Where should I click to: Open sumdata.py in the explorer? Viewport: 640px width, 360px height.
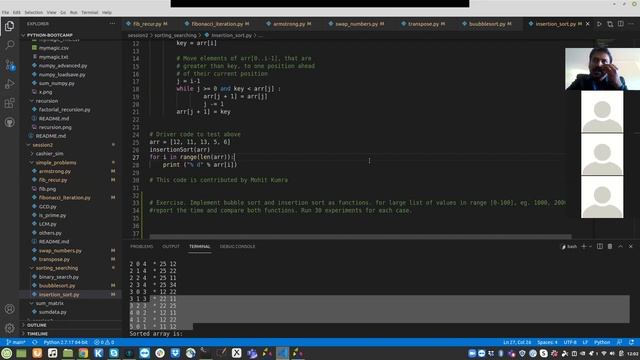point(53,312)
